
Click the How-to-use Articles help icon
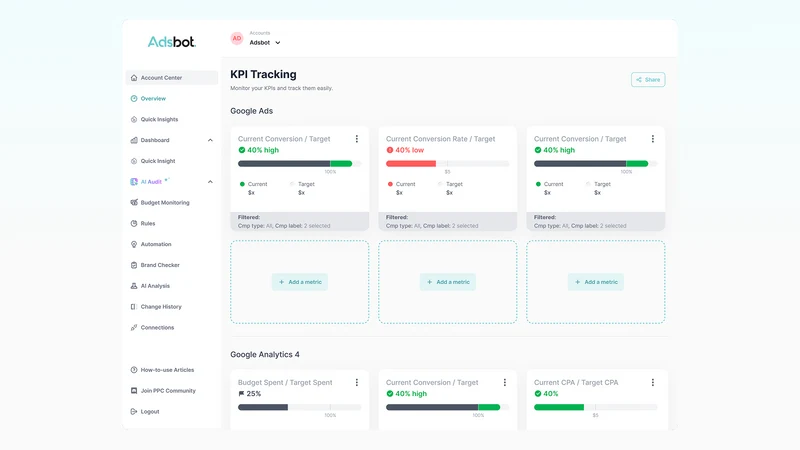pyautogui.click(x=134, y=370)
